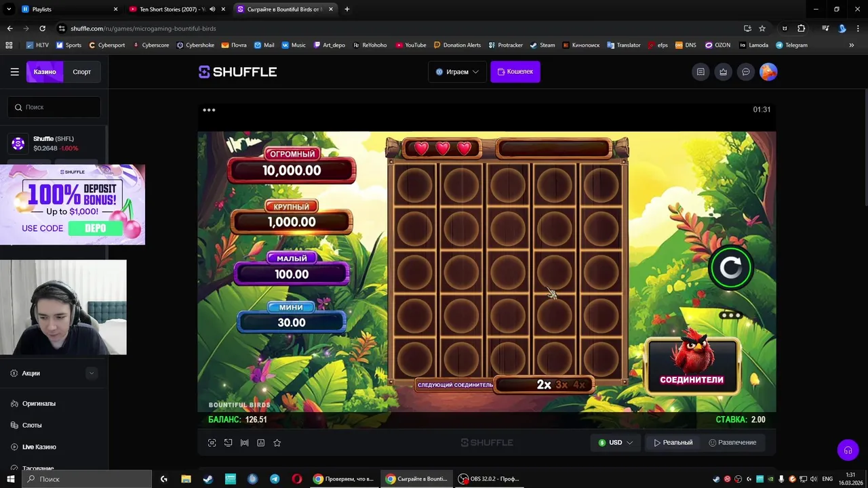Screen dimensions: 868x488
Task: Open the live stats bar chart icon
Action: click(x=260, y=443)
